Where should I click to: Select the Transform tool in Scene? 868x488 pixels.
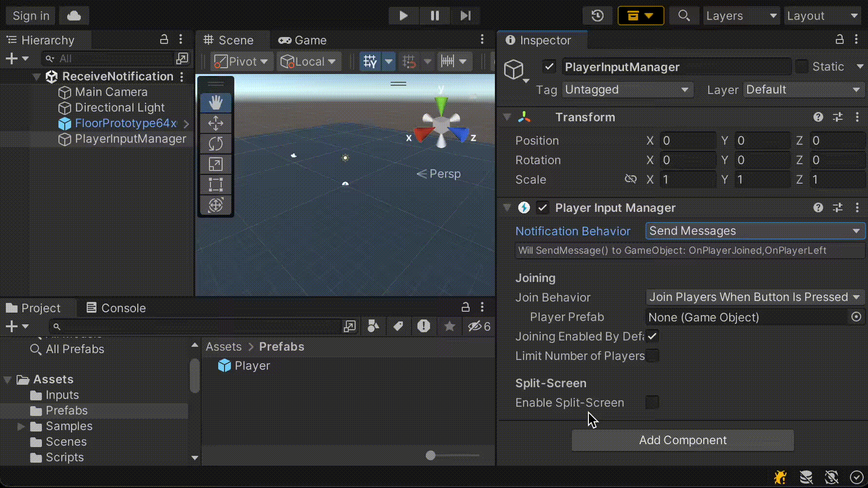click(216, 205)
